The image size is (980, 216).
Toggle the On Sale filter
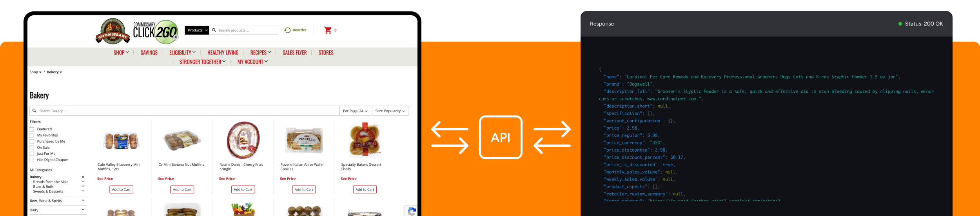click(x=32, y=148)
